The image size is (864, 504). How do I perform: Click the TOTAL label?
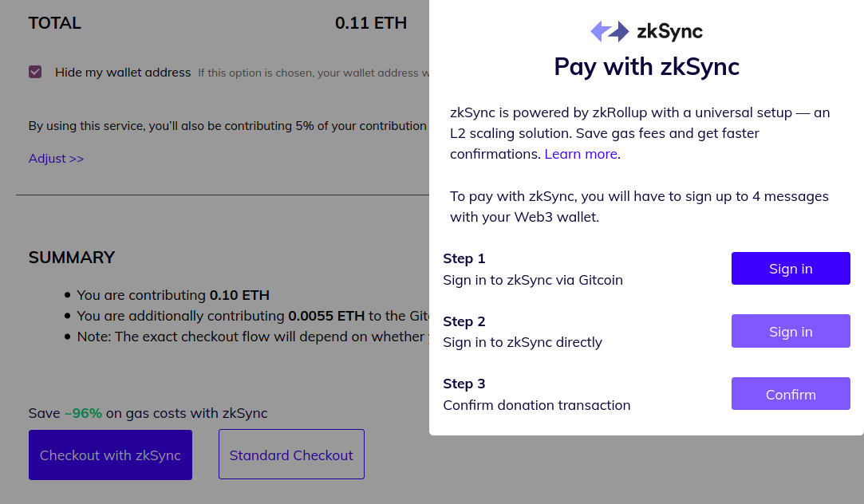click(54, 23)
